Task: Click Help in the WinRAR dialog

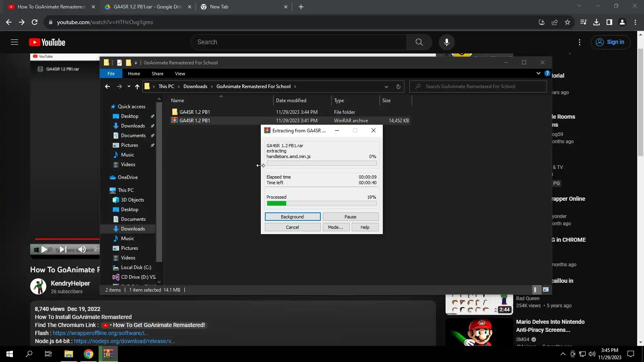Action: (x=365, y=227)
